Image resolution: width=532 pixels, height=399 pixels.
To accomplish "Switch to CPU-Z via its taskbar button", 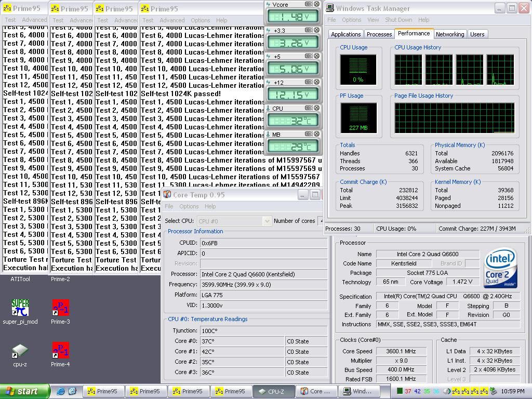I will tap(274, 391).
